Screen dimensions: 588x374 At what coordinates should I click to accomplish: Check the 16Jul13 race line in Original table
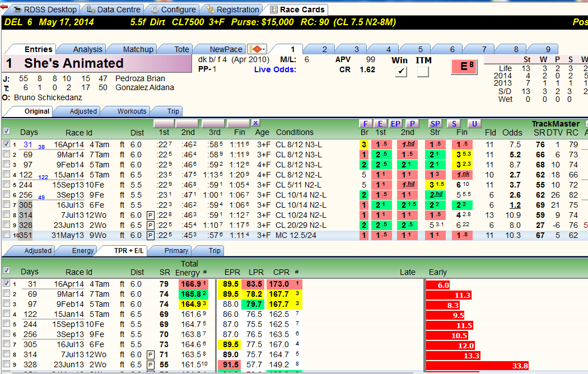click(6, 204)
